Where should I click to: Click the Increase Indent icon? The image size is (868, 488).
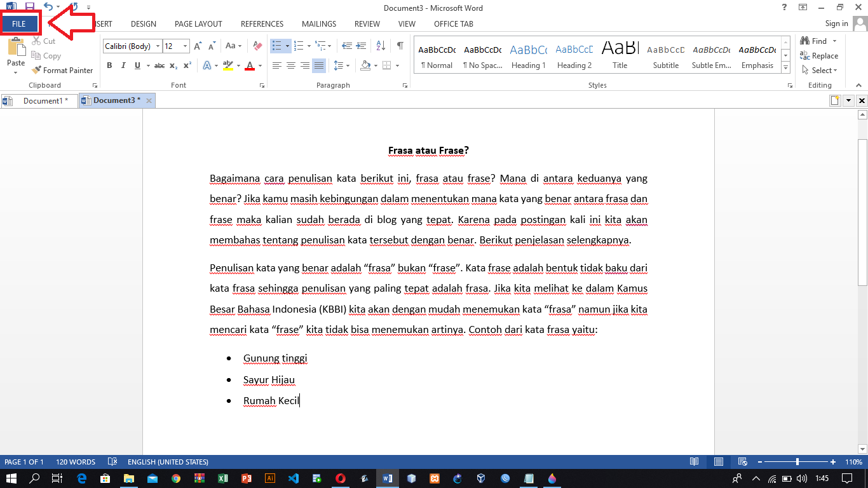[x=361, y=46]
